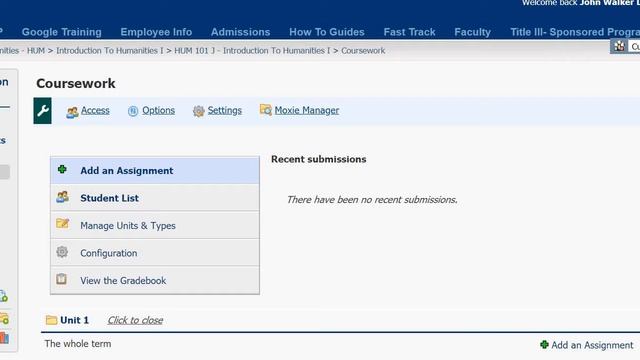Click the Unit 1 heading

74,320
